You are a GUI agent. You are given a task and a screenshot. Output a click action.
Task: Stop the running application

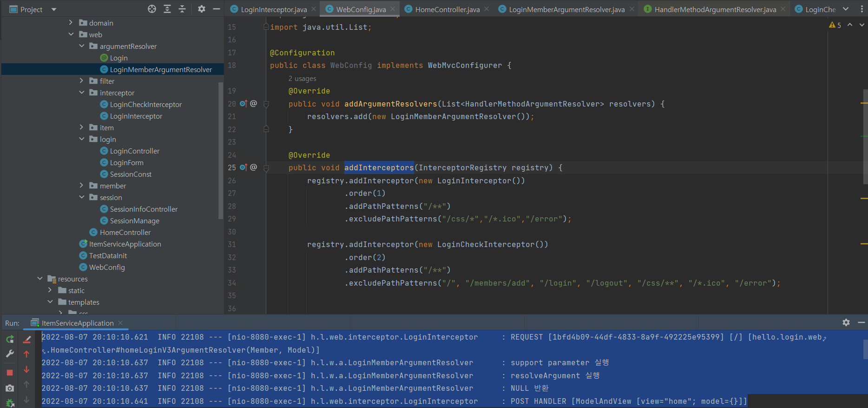tap(10, 373)
